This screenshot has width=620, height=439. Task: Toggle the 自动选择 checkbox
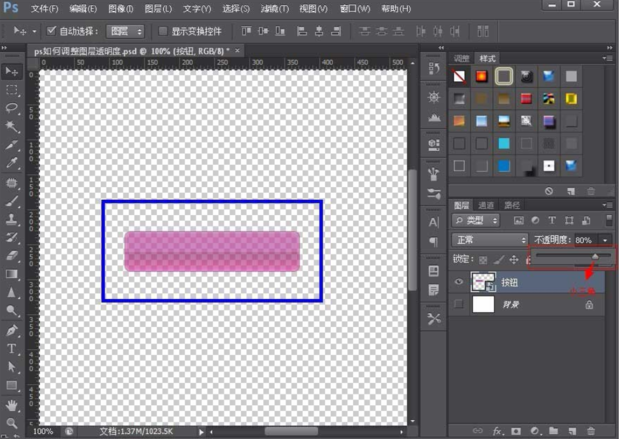(51, 30)
